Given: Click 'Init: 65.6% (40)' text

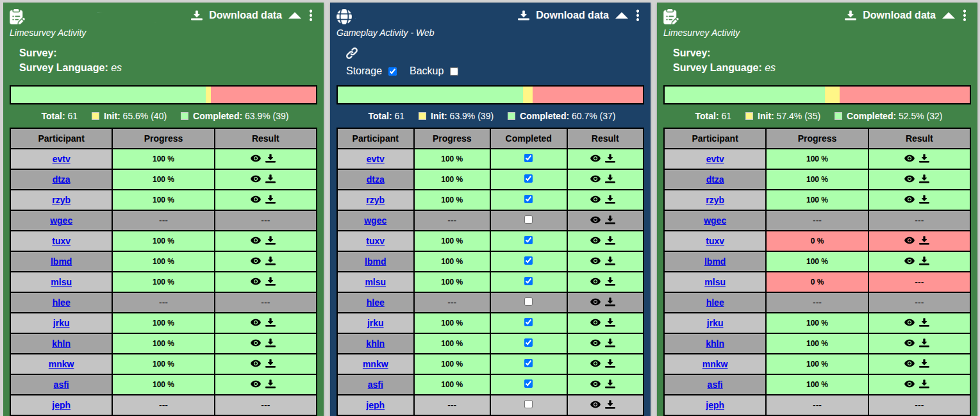Looking at the screenshot, I should (135, 117).
